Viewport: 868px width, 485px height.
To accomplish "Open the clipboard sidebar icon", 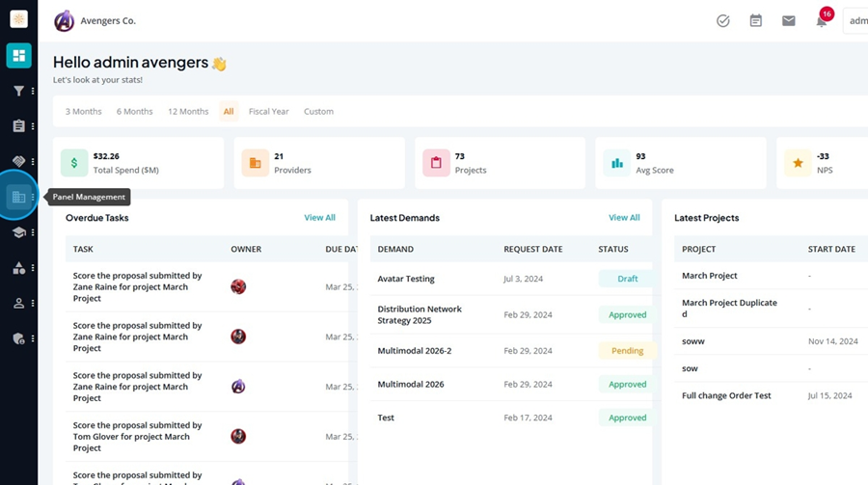I will 19,126.
